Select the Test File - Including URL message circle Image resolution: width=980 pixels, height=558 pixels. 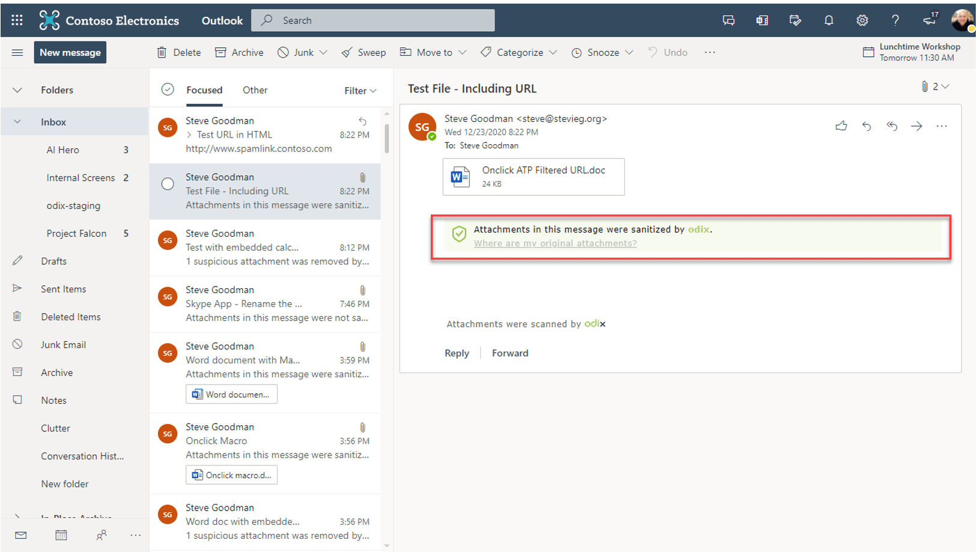[168, 184]
